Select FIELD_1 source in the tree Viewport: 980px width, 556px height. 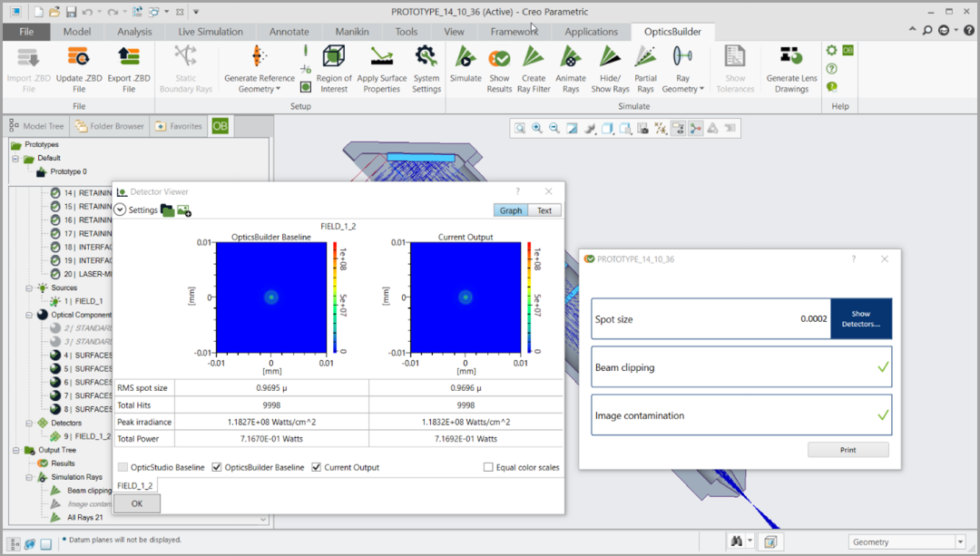87,301
